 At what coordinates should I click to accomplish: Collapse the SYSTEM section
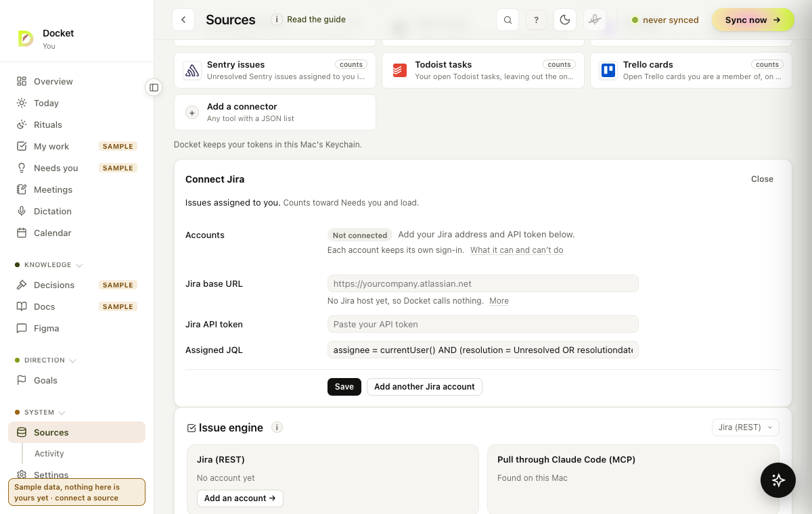point(40,413)
